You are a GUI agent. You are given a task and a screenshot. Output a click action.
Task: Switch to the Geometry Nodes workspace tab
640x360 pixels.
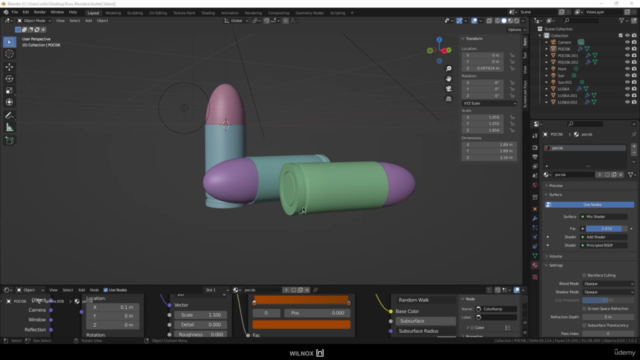coord(309,13)
